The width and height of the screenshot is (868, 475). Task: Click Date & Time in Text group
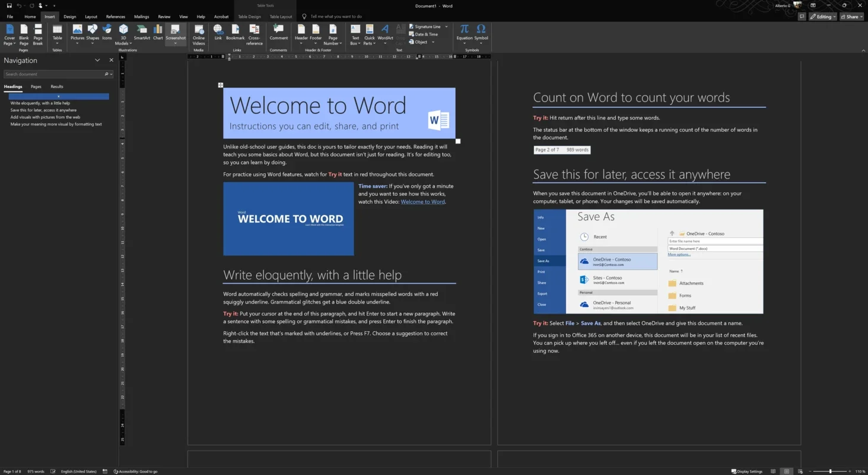tap(424, 34)
